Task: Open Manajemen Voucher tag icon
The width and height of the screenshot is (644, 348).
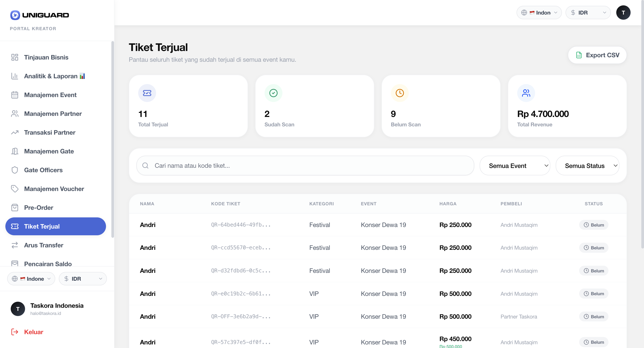Action: [15, 189]
